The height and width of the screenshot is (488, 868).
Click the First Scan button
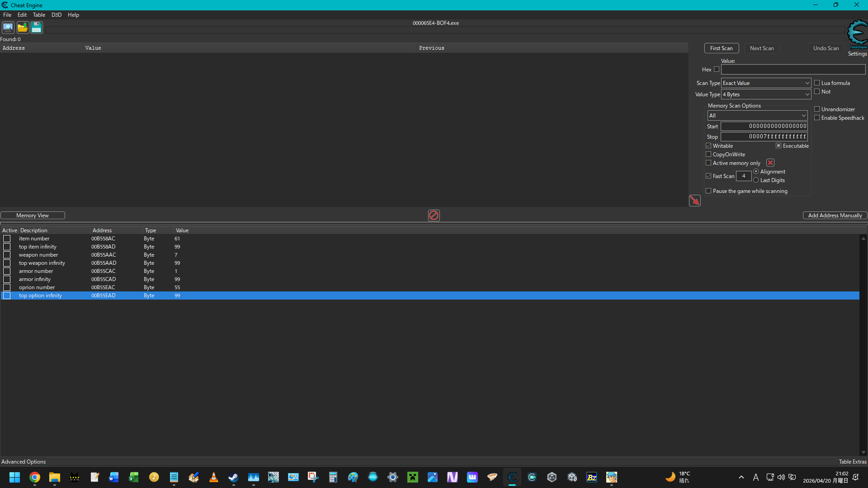(x=722, y=48)
